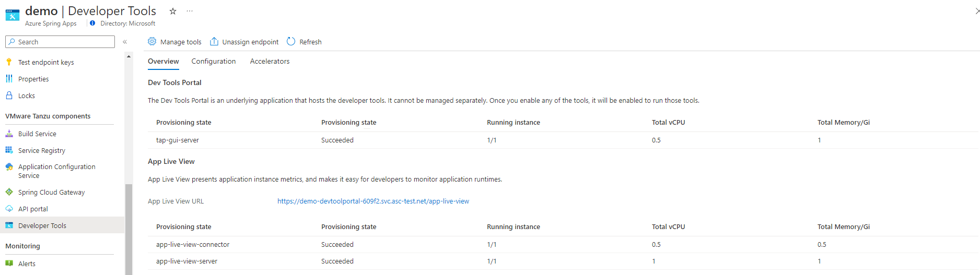Open Alerts under Monitoring

pos(27,264)
